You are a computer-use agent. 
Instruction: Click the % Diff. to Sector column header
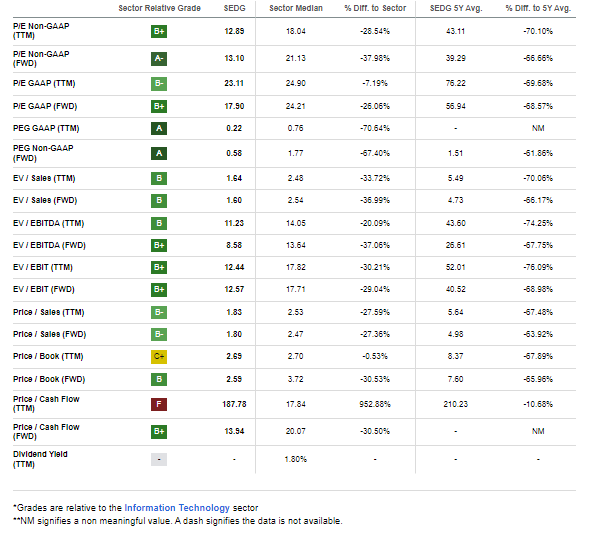375,8
